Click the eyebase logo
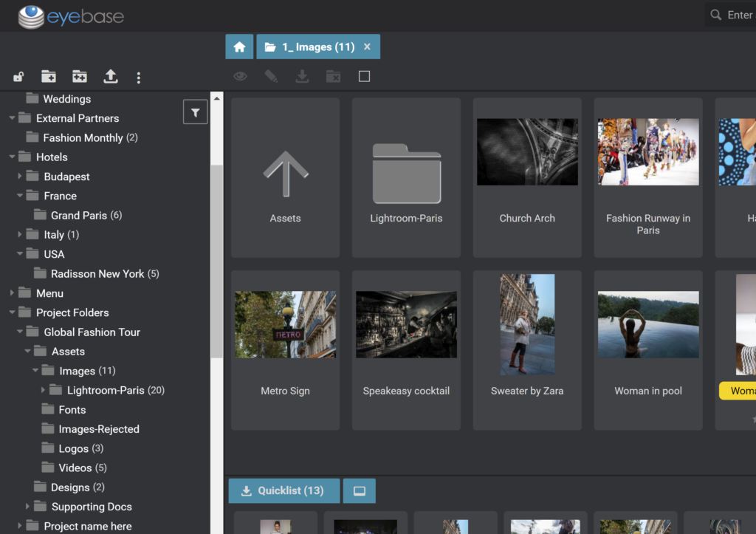This screenshot has width=756, height=534. (x=70, y=16)
